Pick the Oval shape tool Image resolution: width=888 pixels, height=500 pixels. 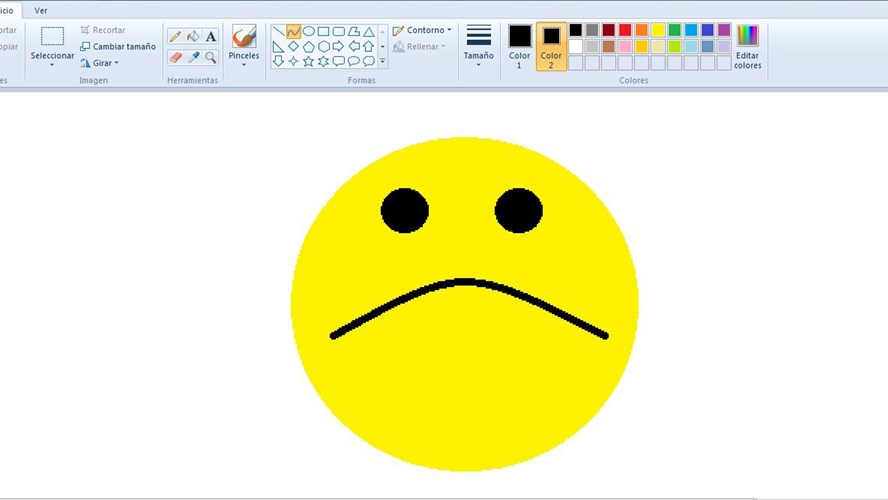pyautogui.click(x=309, y=31)
